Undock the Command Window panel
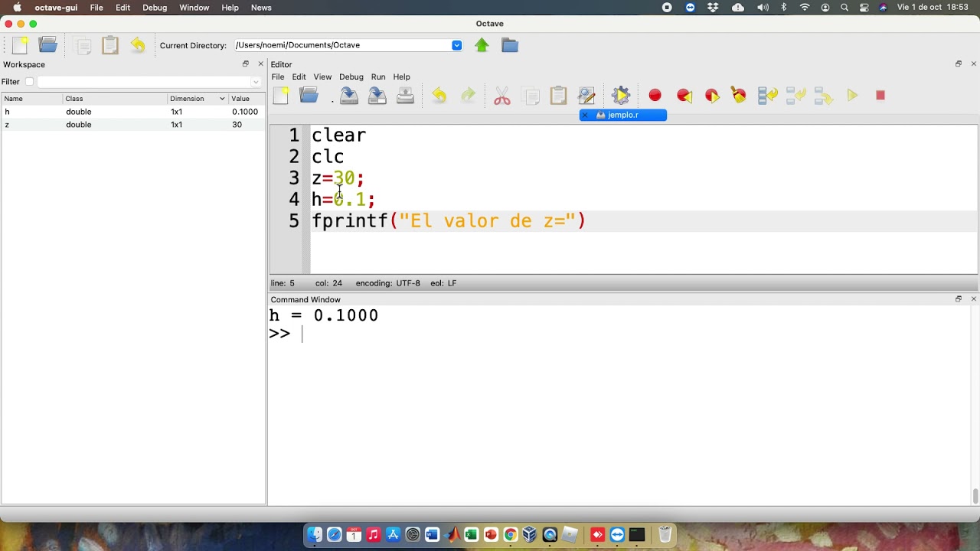This screenshot has height=551, width=980. click(959, 299)
